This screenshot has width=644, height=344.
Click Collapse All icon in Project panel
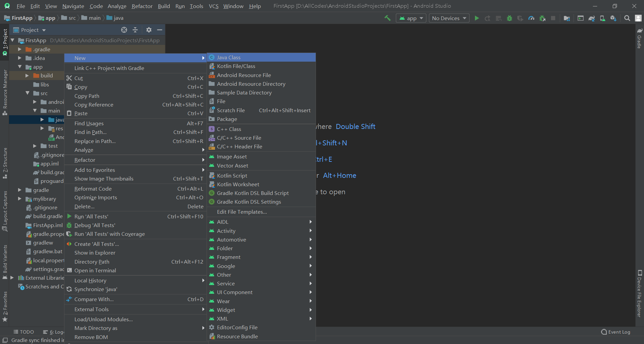pos(135,30)
